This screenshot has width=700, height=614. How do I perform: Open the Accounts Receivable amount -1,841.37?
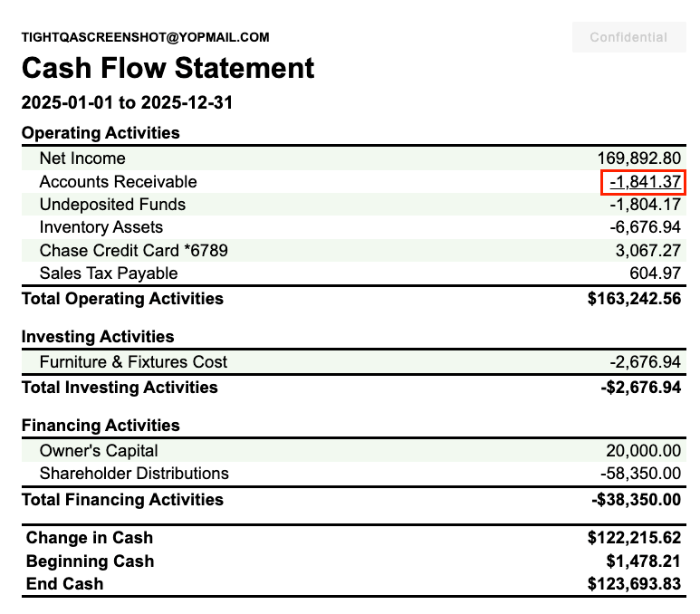pyautogui.click(x=645, y=182)
